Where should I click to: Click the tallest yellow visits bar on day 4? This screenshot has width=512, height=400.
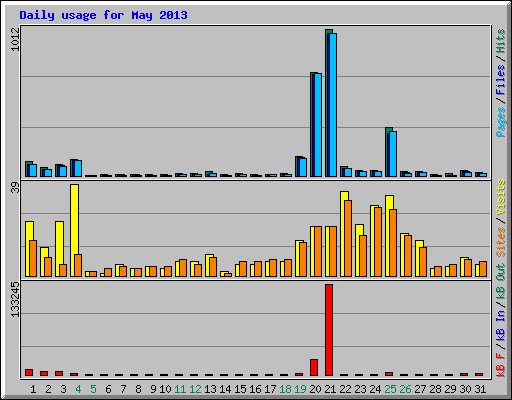tap(75, 230)
